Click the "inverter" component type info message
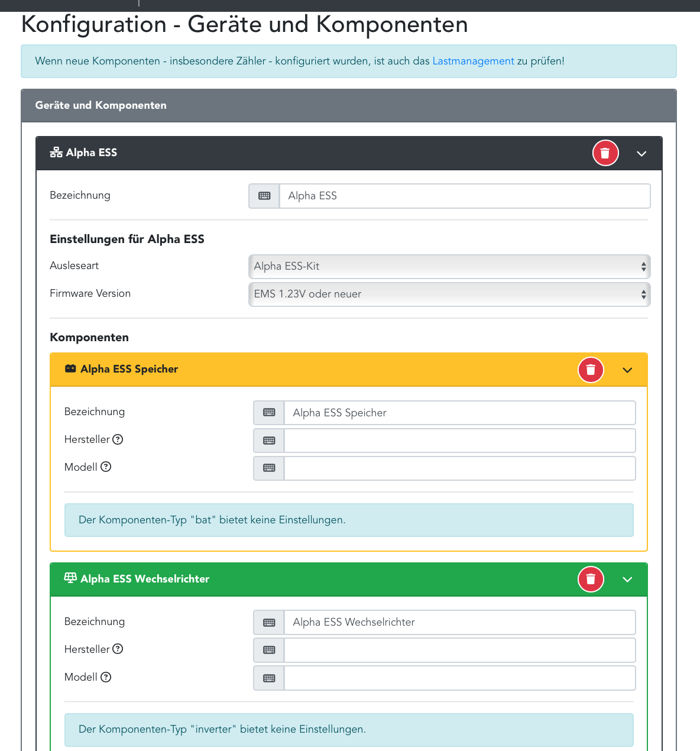Screen dimensions: 700x751 point(349,730)
